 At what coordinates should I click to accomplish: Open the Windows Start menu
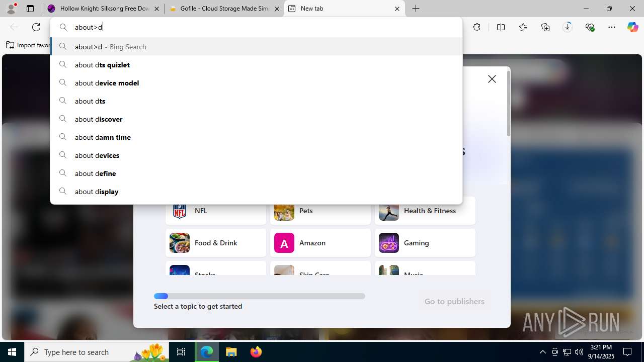[x=12, y=352]
